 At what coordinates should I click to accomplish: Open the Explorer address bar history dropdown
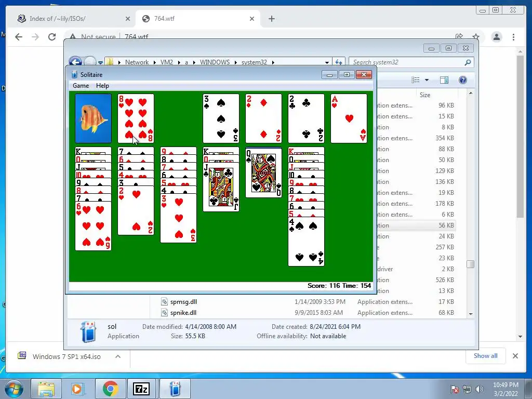tap(327, 62)
